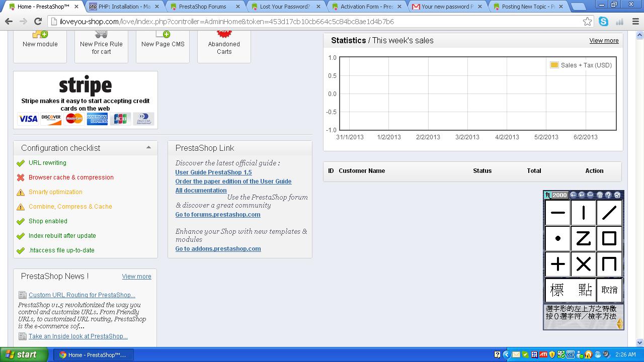644x362 pixels.
Task: Switch to the Activation Form tab
Action: tap(366, 7)
